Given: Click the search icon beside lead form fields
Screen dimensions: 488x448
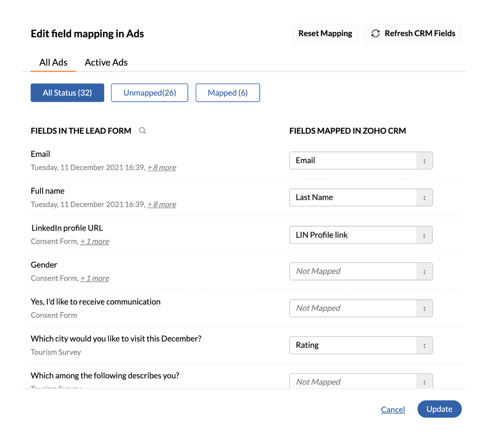Looking at the screenshot, I should [x=142, y=131].
